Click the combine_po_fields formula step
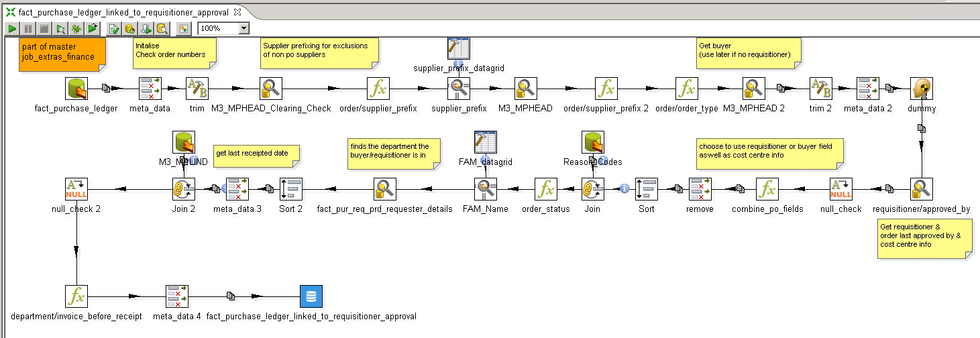The height and width of the screenshot is (338, 980). click(767, 189)
